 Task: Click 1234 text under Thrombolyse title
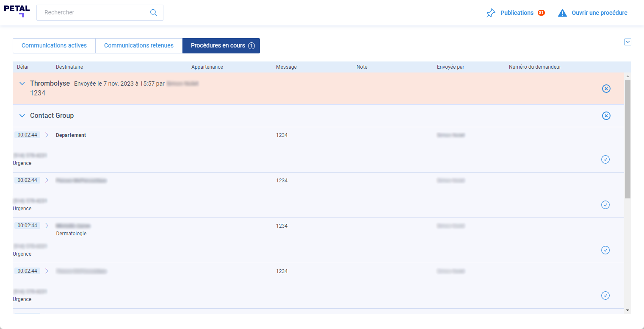coord(38,93)
